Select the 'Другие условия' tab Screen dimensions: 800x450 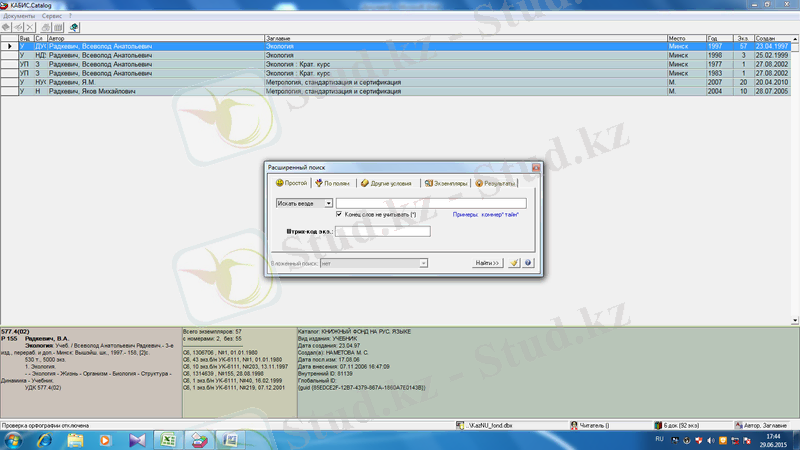pos(386,183)
